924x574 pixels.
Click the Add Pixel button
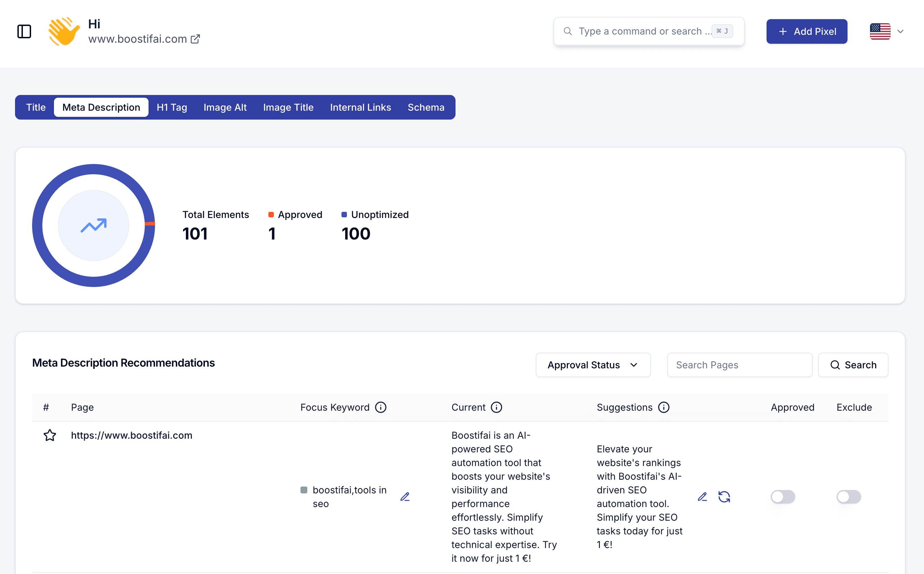(x=807, y=31)
